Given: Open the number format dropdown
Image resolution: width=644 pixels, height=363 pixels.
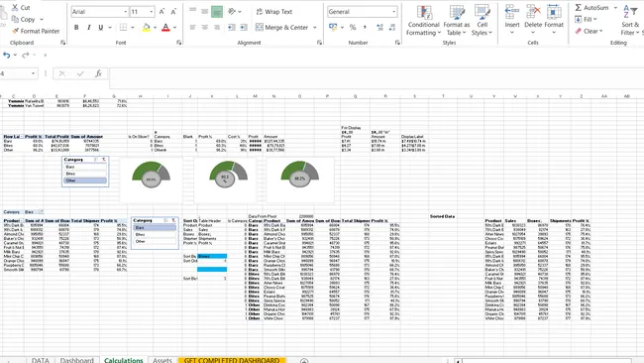Looking at the screenshot, I should coord(394,12).
